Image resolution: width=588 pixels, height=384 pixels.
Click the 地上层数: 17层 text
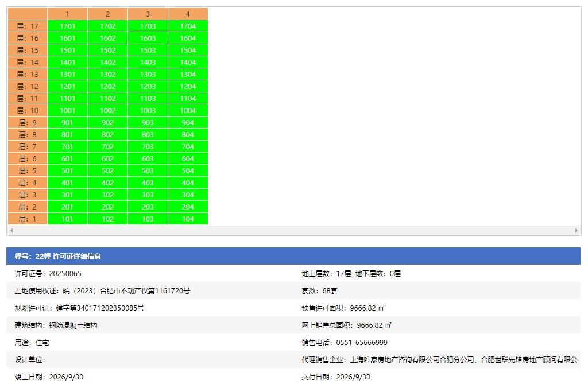pos(326,274)
